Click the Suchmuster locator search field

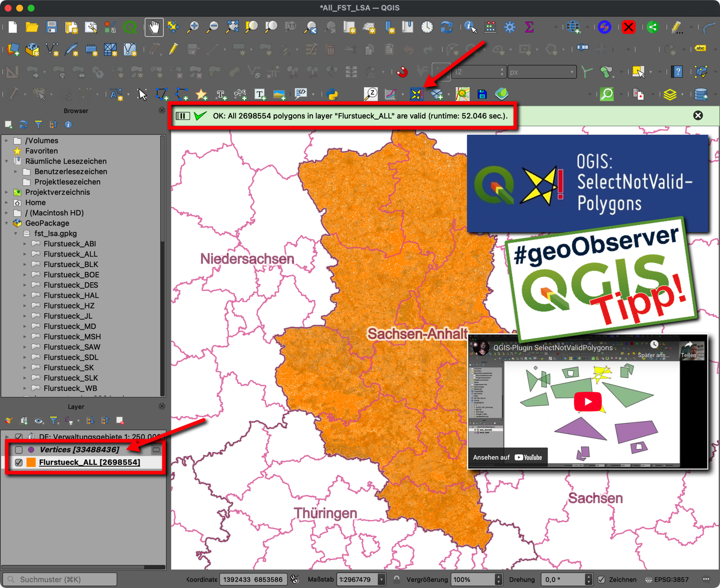(60, 579)
